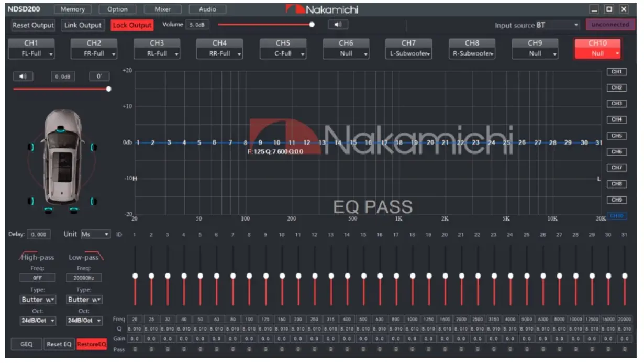Image resolution: width=644 pixels, height=363 pixels.
Task: Toggle the CH5 curve display button
Action: tap(616, 136)
